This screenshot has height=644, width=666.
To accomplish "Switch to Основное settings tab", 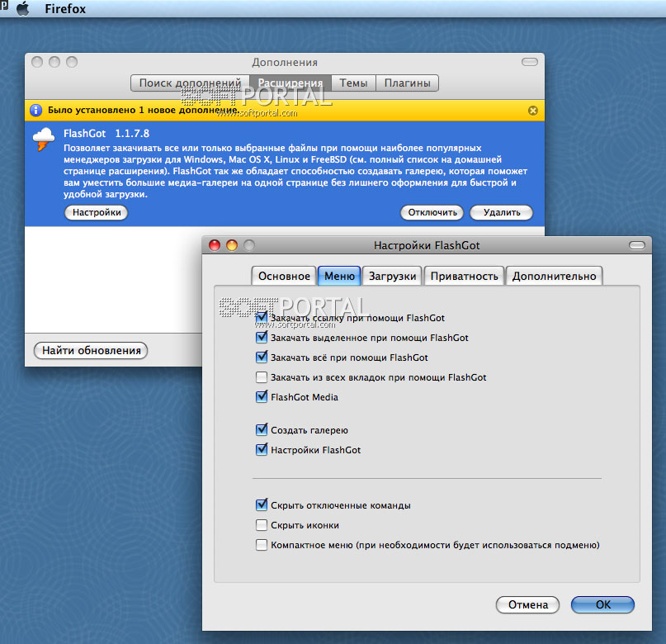I will (x=284, y=276).
